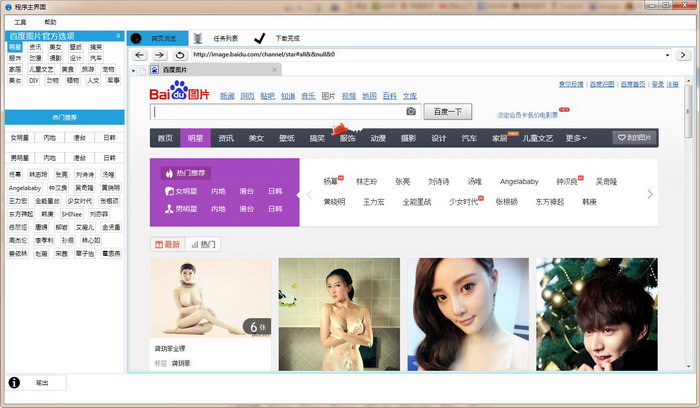700x408 pixels.
Task: Open 动漫 in Baidu navigation bar
Action: (x=378, y=138)
